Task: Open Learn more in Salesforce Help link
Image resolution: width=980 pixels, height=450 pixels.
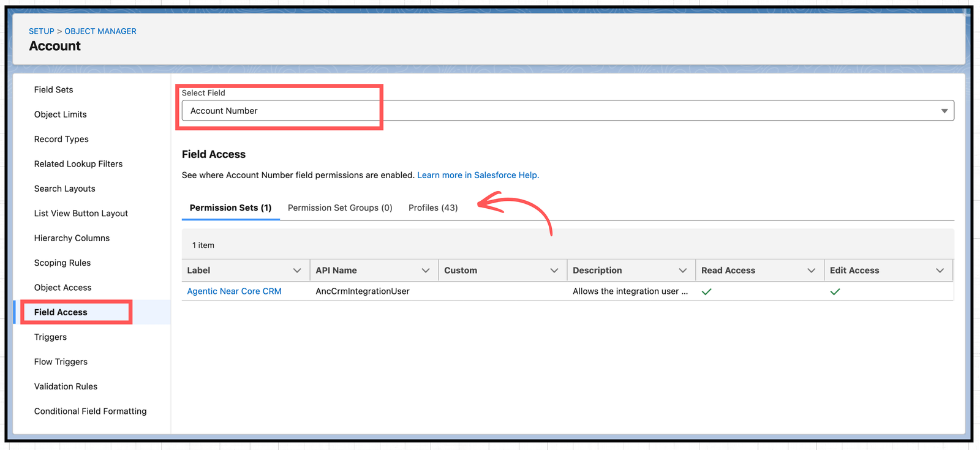Action: 478,175
